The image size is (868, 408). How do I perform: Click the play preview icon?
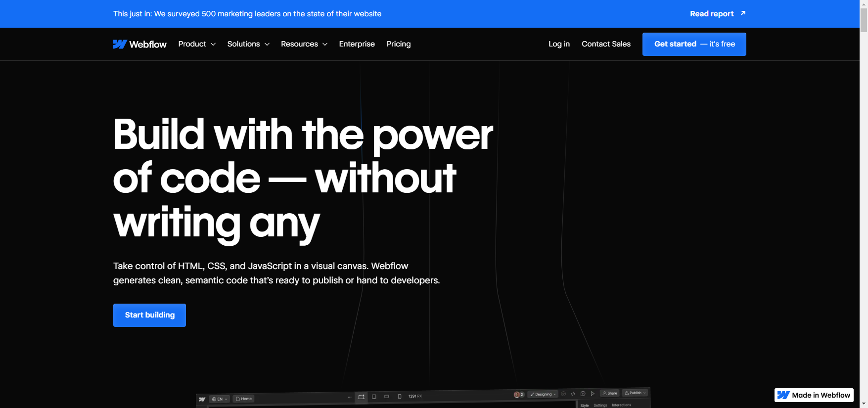point(593,394)
